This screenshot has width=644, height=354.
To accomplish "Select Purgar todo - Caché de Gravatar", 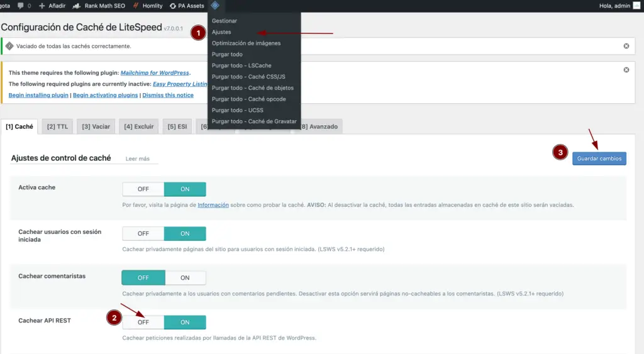I will coord(254,121).
